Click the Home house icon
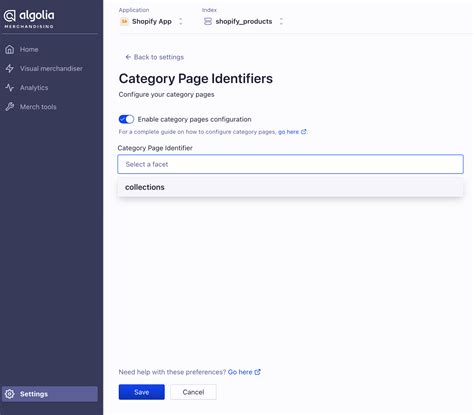Viewport: 474px width, 415px height. tap(10, 49)
